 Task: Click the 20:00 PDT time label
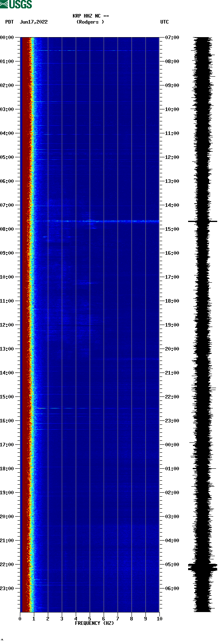click(7, 517)
